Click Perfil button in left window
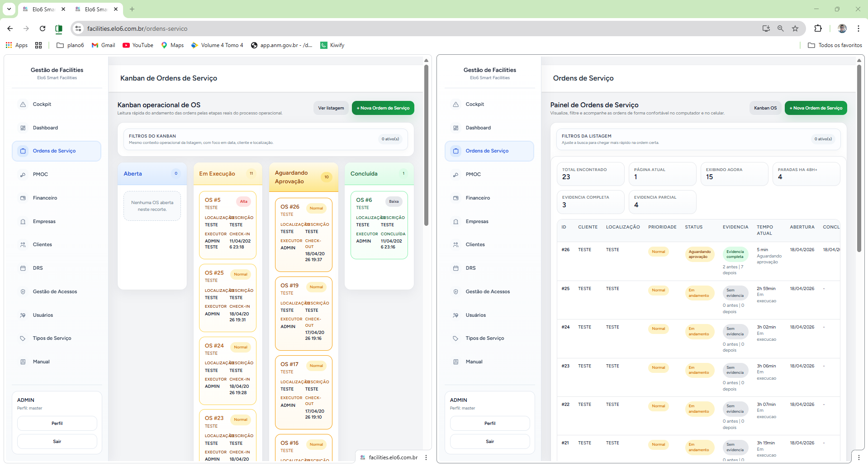This screenshot has height=467, width=868. point(57,424)
